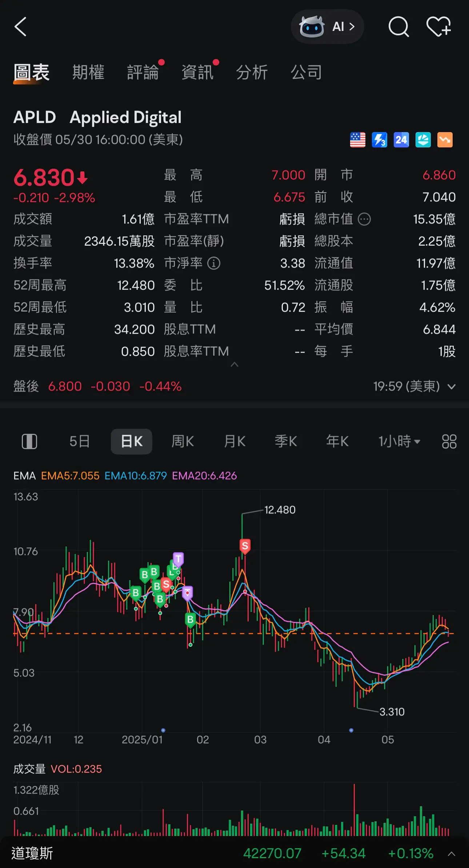This screenshot has width=469, height=868.
Task: Tap the red S marker below 12.480
Action: click(x=245, y=546)
